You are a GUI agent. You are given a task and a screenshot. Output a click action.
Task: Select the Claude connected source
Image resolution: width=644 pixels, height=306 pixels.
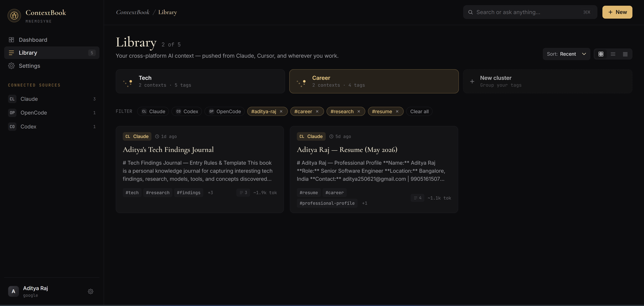click(x=52, y=99)
